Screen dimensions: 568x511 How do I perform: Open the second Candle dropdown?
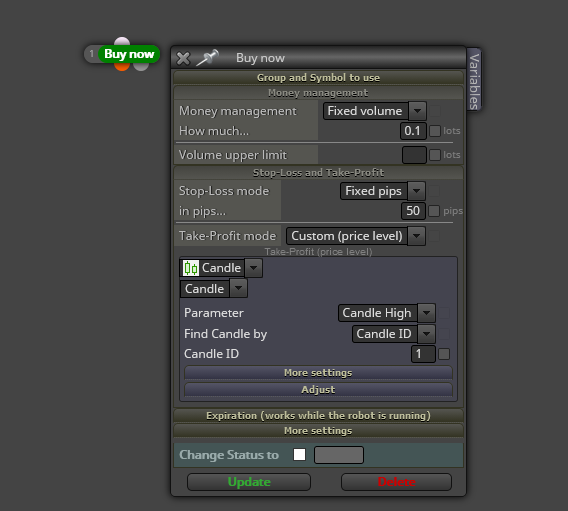214,289
